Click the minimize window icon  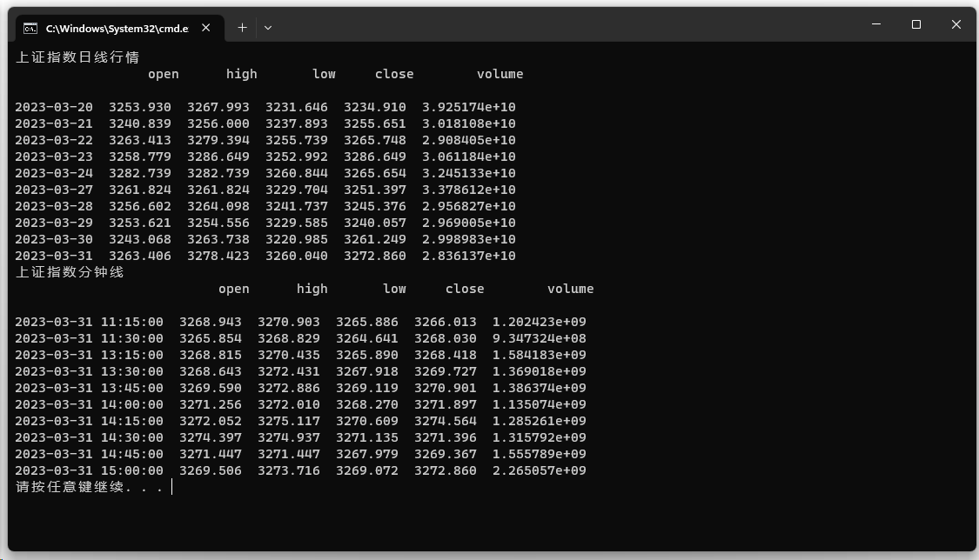pos(875,23)
